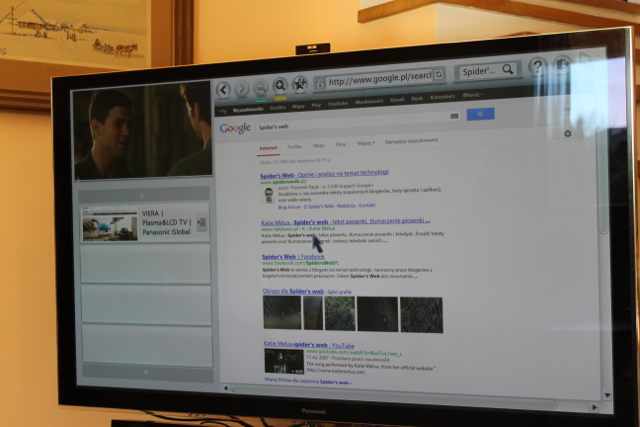The image size is (640, 427).
Task: Click the blue Google search button
Action: point(480,114)
